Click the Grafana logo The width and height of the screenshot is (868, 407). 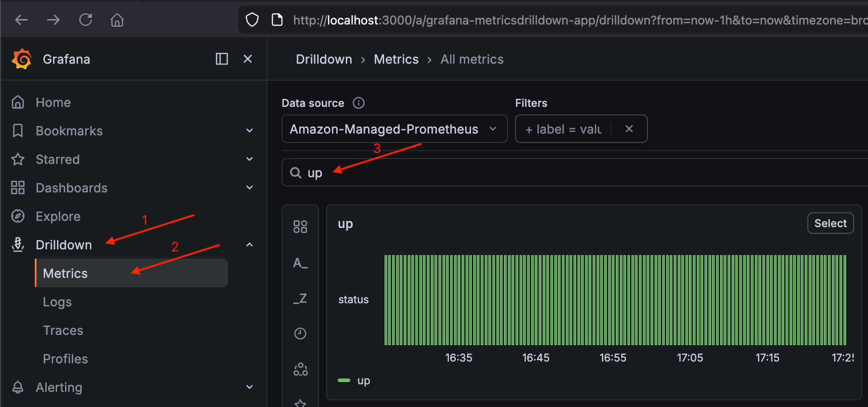pyautogui.click(x=22, y=59)
